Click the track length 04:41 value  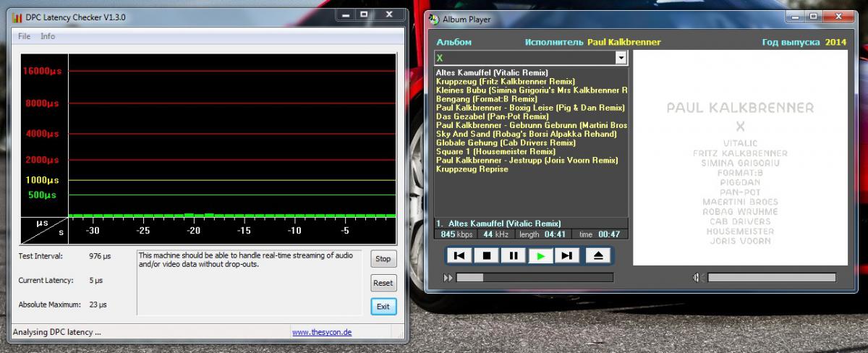553,234
